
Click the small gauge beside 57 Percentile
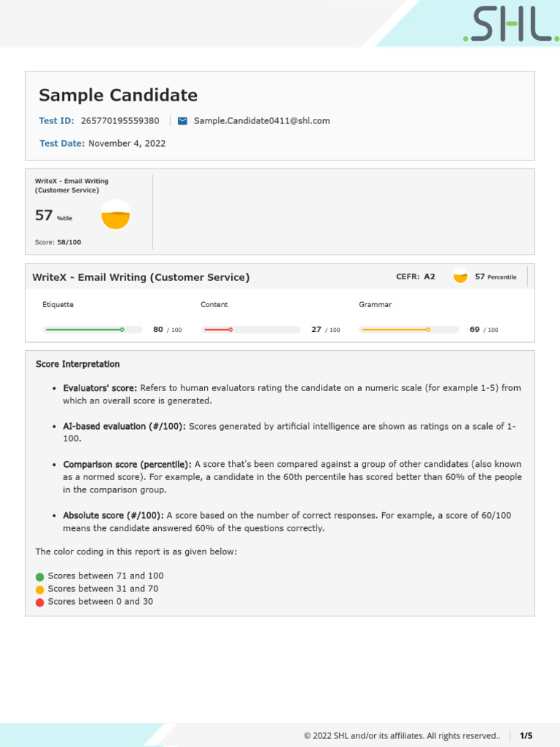pyautogui.click(x=460, y=276)
